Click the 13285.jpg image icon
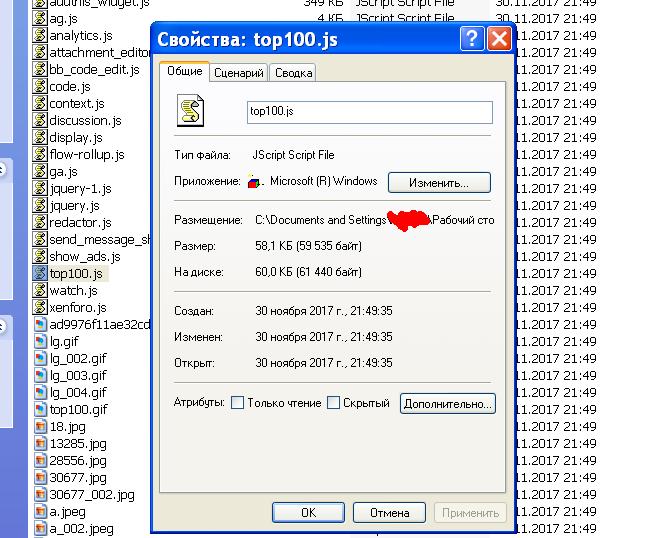The height and width of the screenshot is (538, 646). [40, 443]
